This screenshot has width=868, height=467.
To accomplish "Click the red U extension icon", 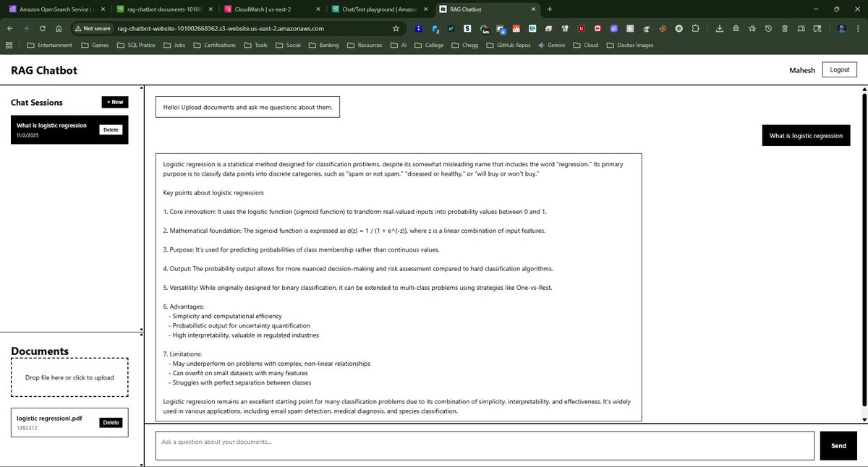I will click(581, 28).
